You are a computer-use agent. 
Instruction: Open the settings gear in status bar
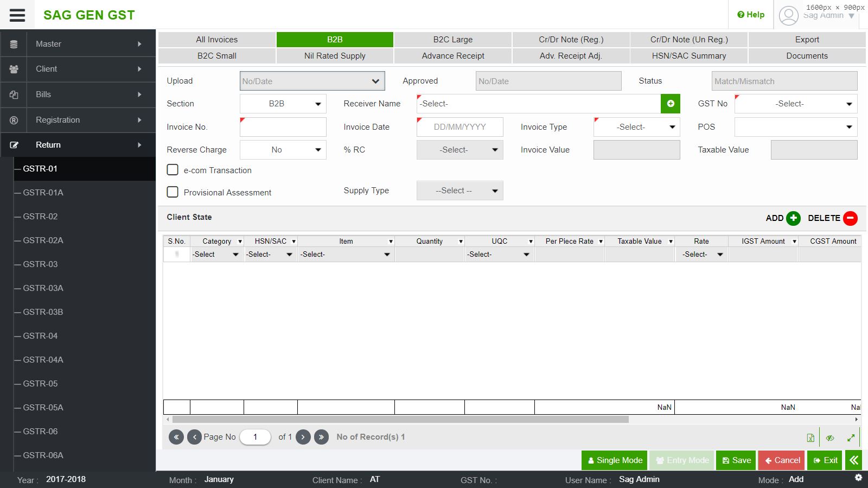(858, 478)
